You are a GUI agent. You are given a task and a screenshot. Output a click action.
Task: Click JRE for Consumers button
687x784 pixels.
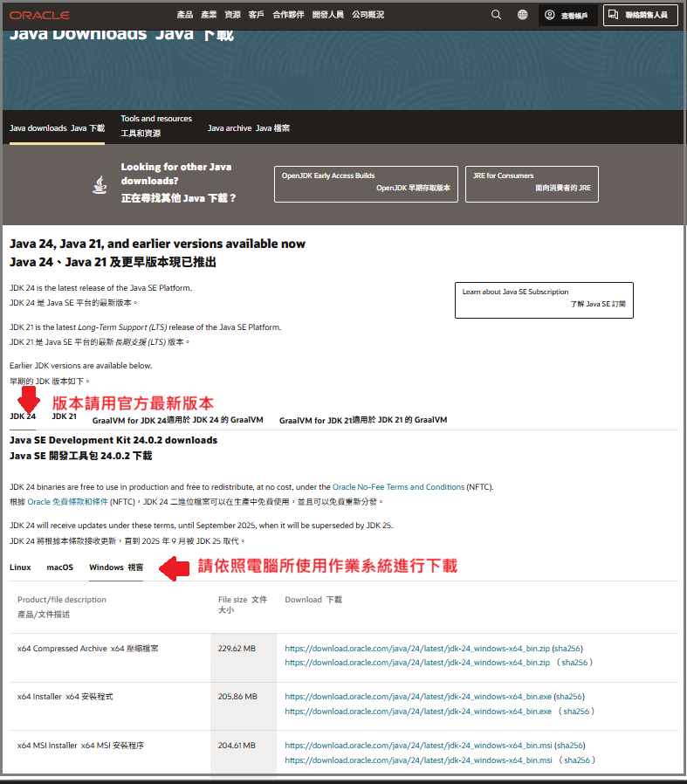coord(532,184)
